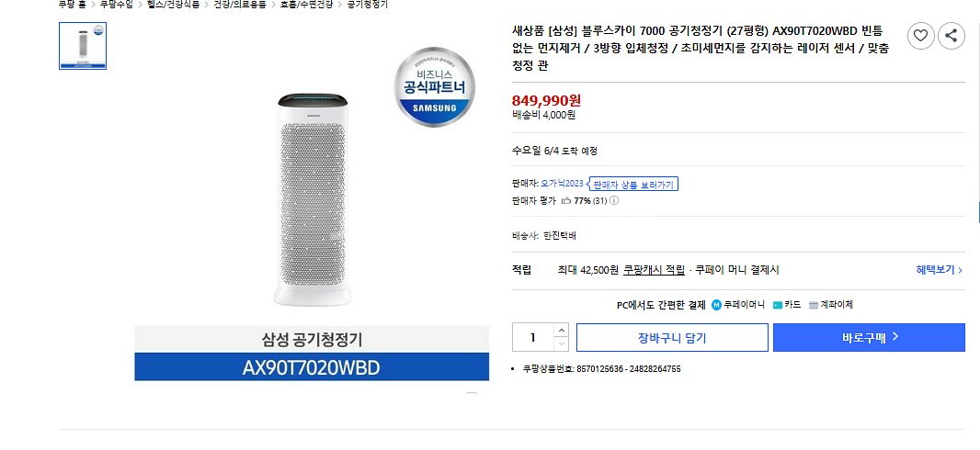Screen dimensions: 980x450
Task: Open the 공기청정기 breadcrumb category
Action: [368, 5]
